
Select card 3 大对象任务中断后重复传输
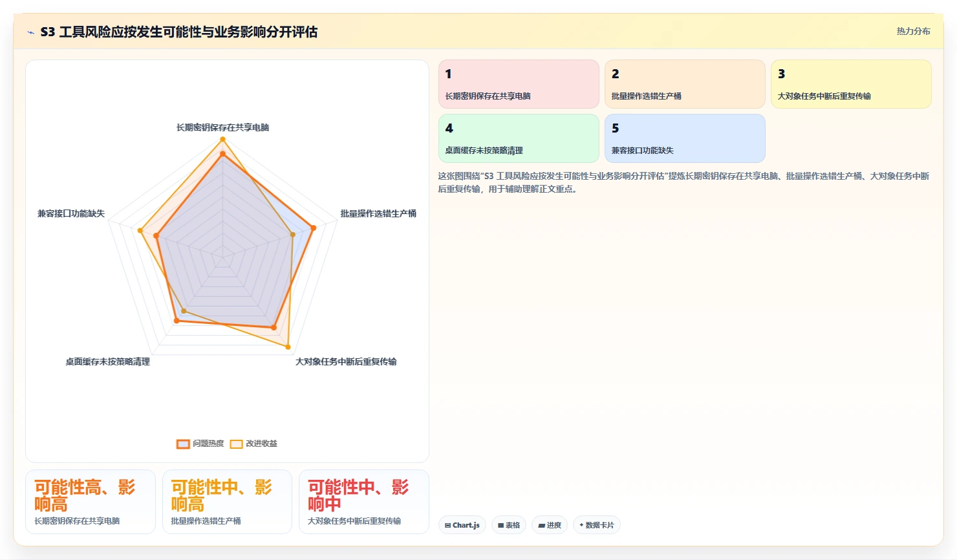click(851, 84)
